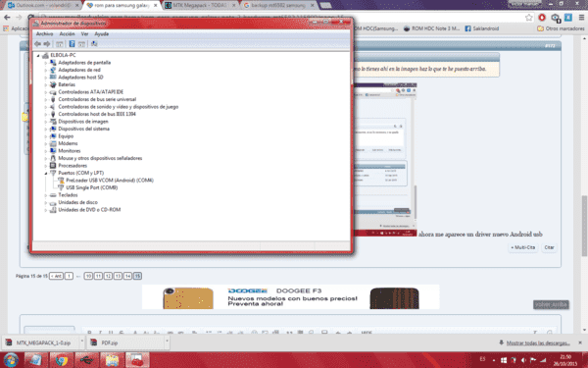Expand Controladoras ATA/ATAPI IDE node
The width and height of the screenshot is (588, 368).
click(46, 92)
